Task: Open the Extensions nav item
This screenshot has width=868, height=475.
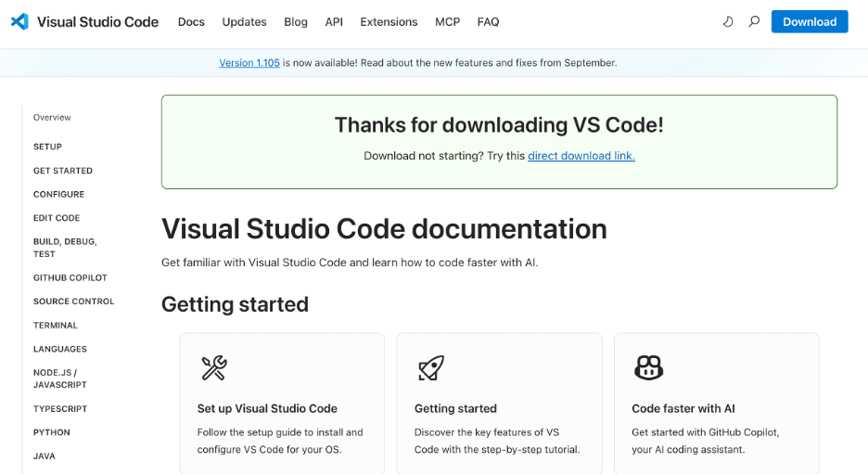Action: click(389, 21)
